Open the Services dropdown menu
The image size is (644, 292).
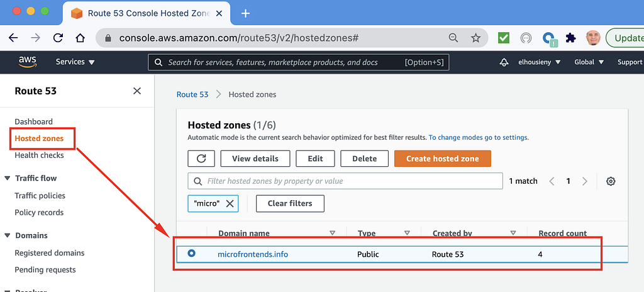75,62
